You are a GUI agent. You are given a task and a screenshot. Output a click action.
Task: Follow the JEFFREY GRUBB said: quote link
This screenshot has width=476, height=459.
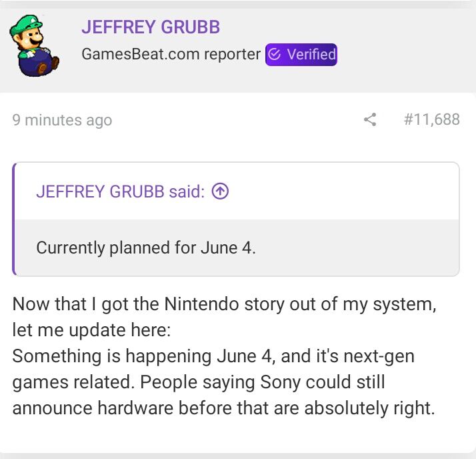[x=120, y=191]
